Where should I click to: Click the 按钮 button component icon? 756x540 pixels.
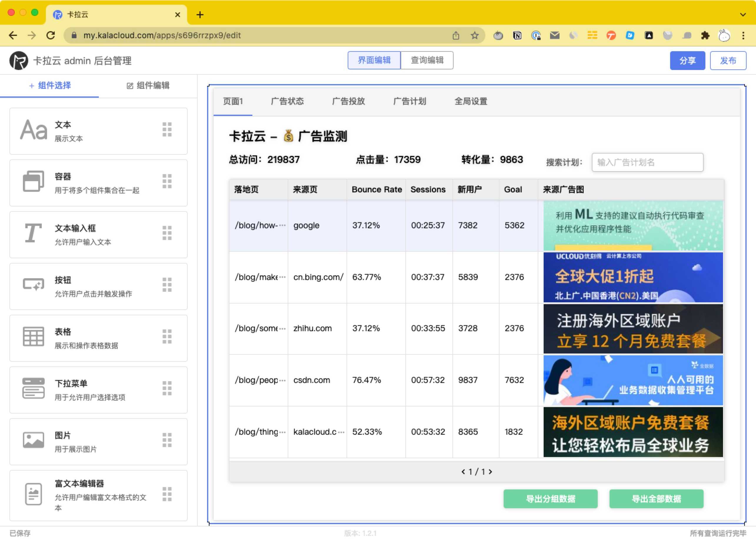[33, 285]
